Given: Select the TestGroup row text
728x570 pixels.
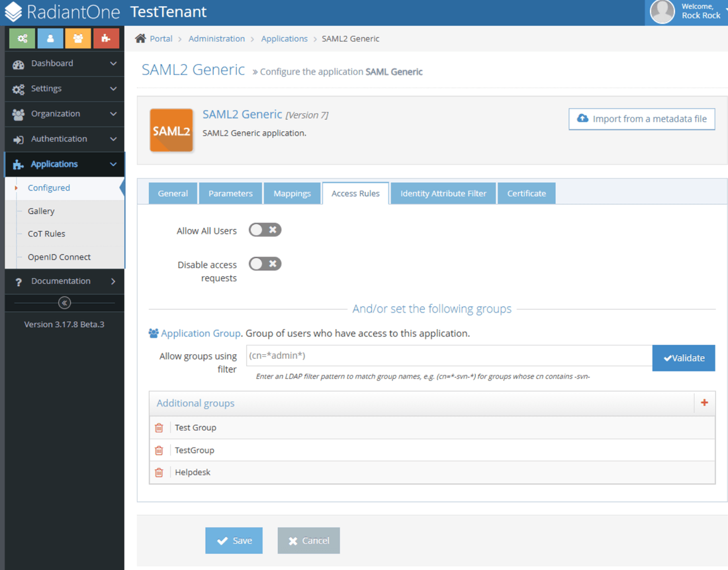Looking at the screenshot, I should click(195, 450).
